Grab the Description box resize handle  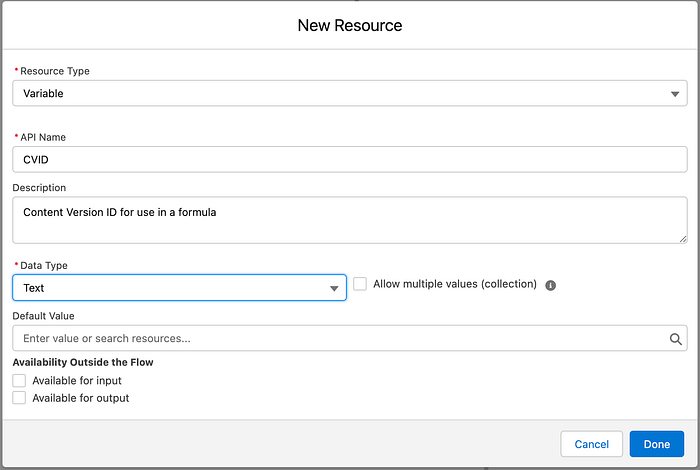[683, 238]
